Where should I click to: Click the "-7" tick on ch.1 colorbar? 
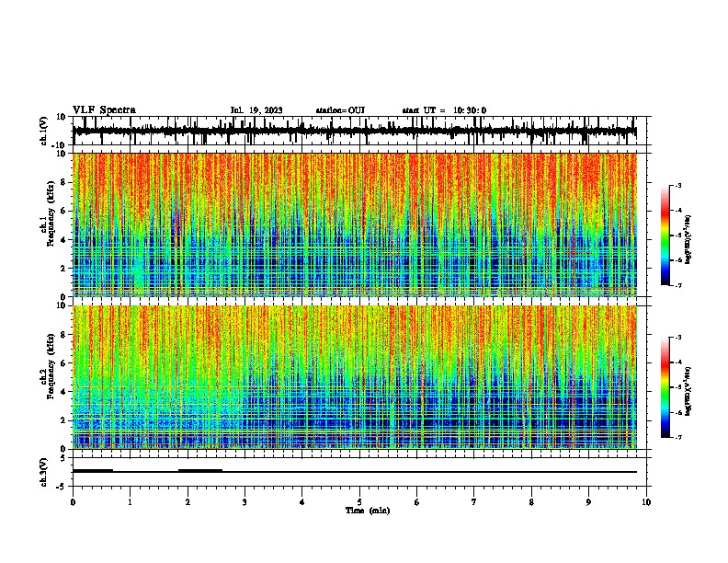677,285
